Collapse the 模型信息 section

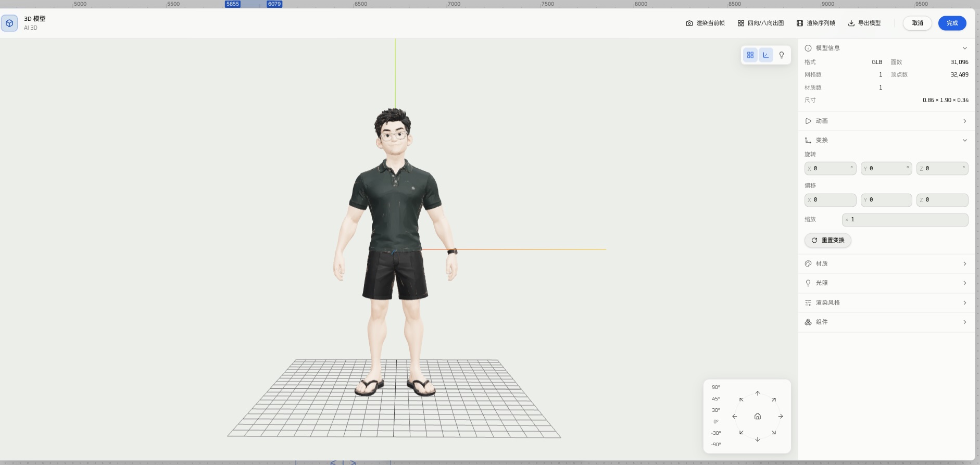click(x=886, y=48)
